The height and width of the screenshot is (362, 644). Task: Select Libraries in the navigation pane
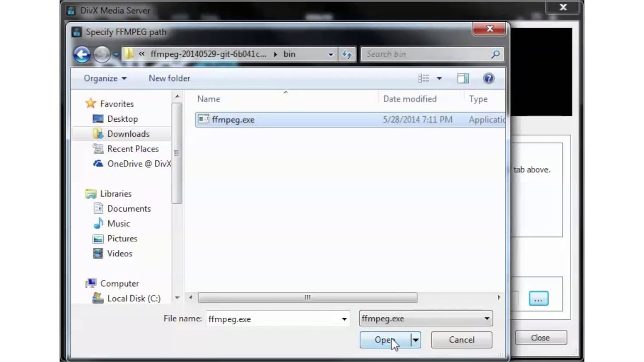(x=116, y=194)
